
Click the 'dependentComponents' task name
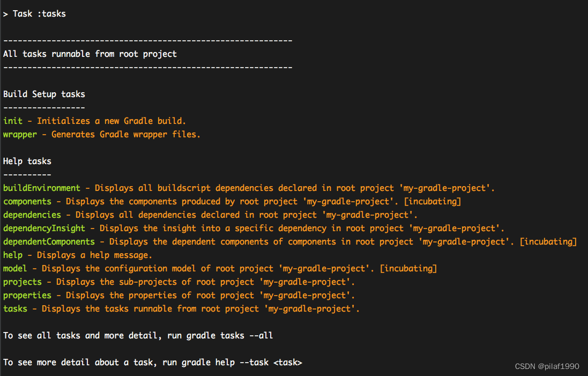[x=49, y=242]
